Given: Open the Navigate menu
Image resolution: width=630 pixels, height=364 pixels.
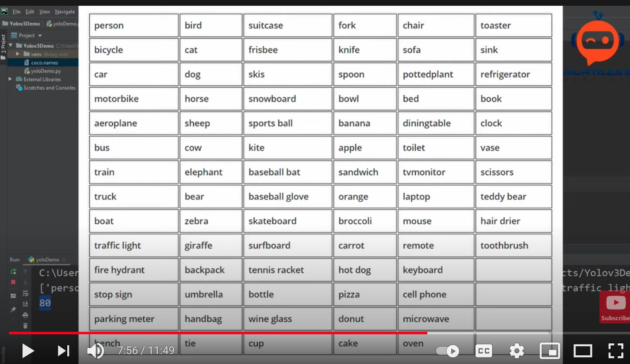Looking at the screenshot, I should [x=65, y=12].
